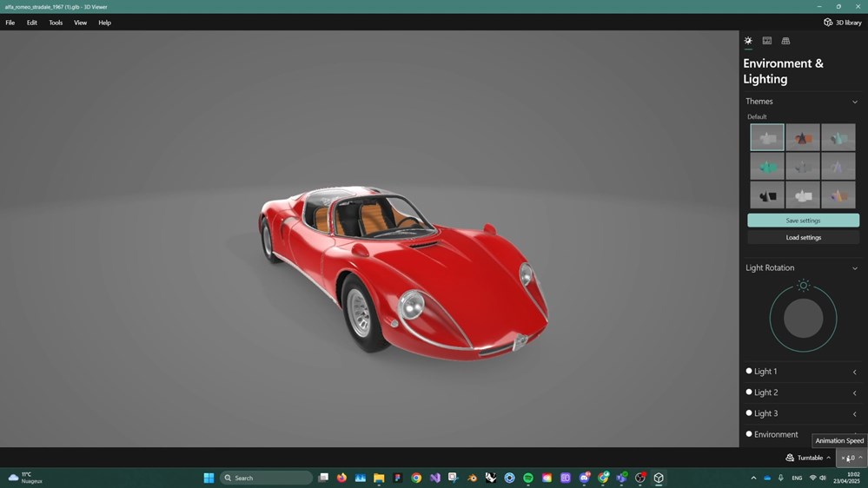The height and width of the screenshot is (488, 868).
Task: Click the white color dot beside Light 2
Action: coord(749,392)
